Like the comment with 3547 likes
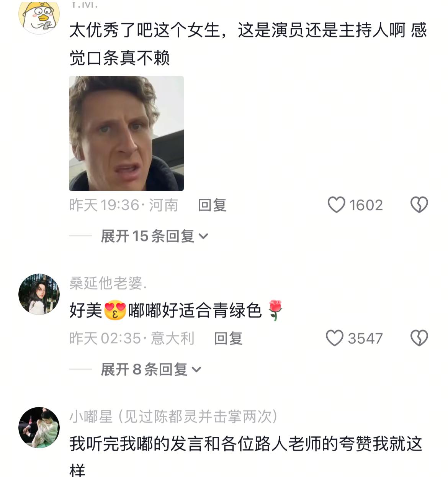The height and width of the screenshot is (477, 448). tap(335, 338)
